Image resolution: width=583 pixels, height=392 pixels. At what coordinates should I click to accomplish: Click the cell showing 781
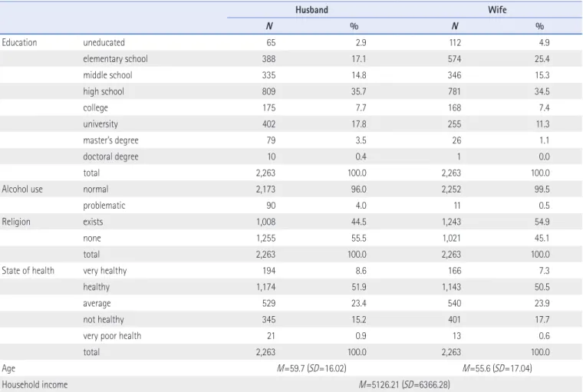[454, 91]
